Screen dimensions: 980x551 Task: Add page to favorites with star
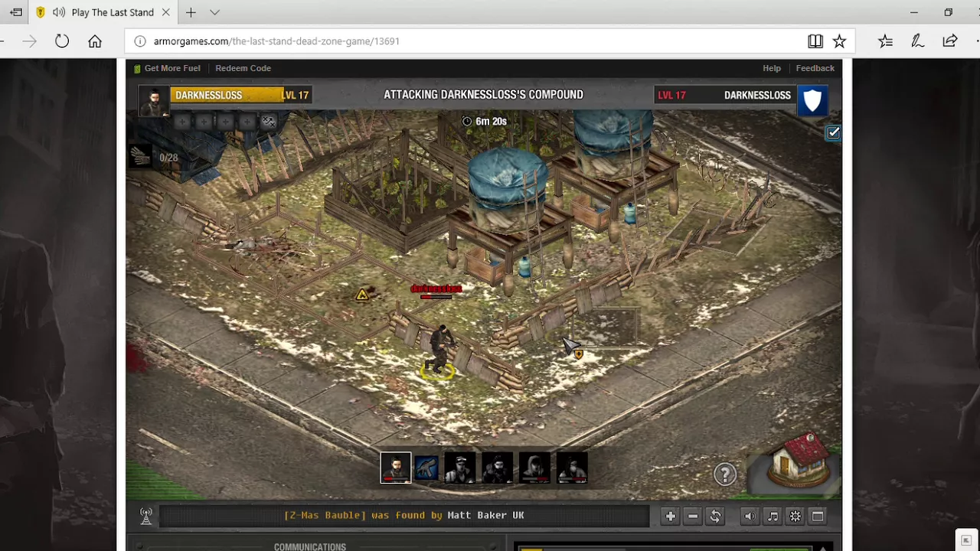(840, 41)
